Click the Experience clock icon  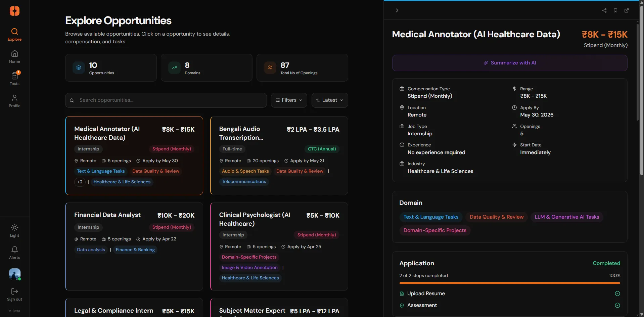click(402, 145)
